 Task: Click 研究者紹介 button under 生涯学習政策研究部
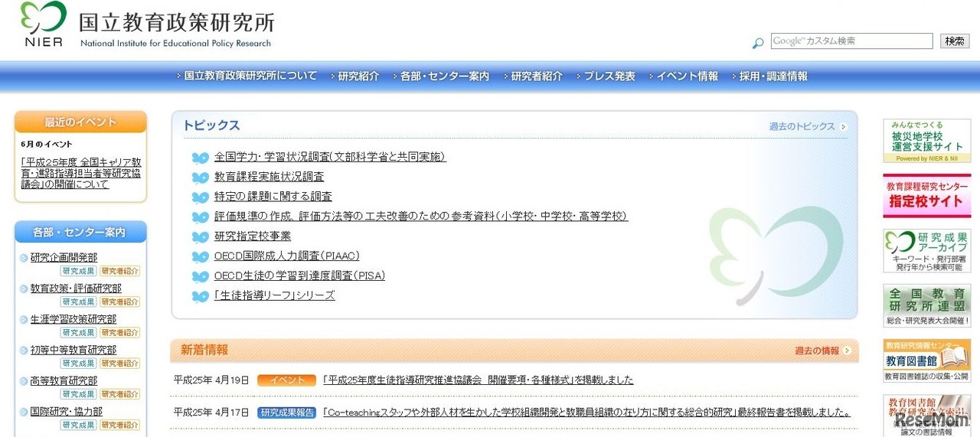point(120,332)
